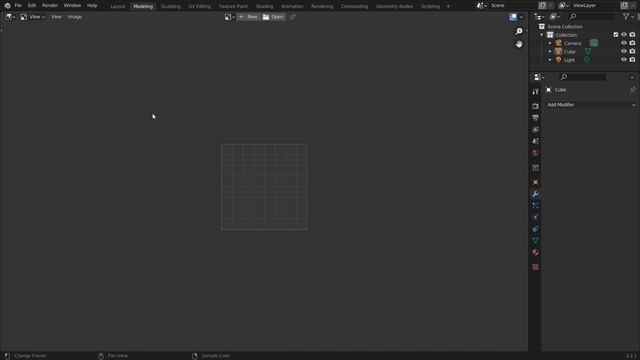Open the File menu

click(x=18, y=6)
